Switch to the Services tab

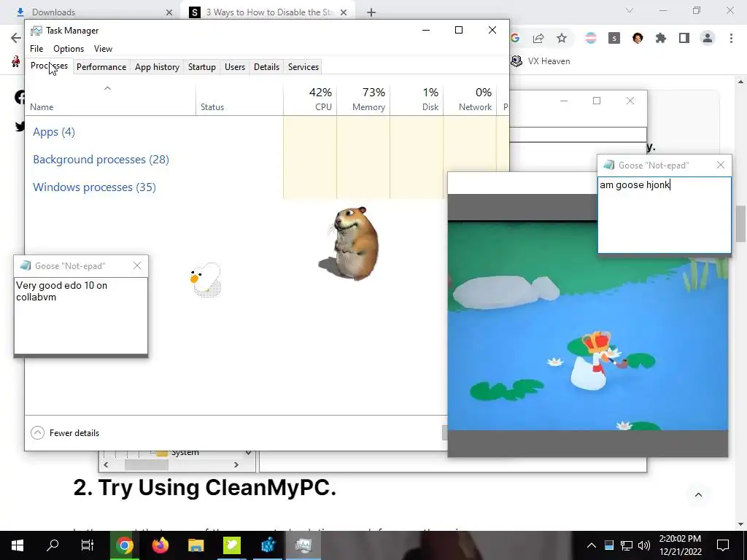(x=303, y=66)
